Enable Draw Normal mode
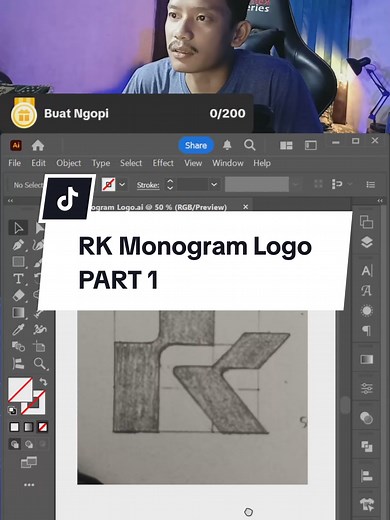390x520 pixels. pos(15,444)
